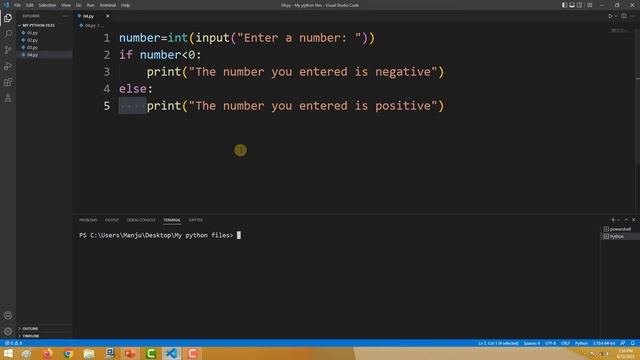
Task: Switch to the Problems panel tab
Action: pos(88,220)
